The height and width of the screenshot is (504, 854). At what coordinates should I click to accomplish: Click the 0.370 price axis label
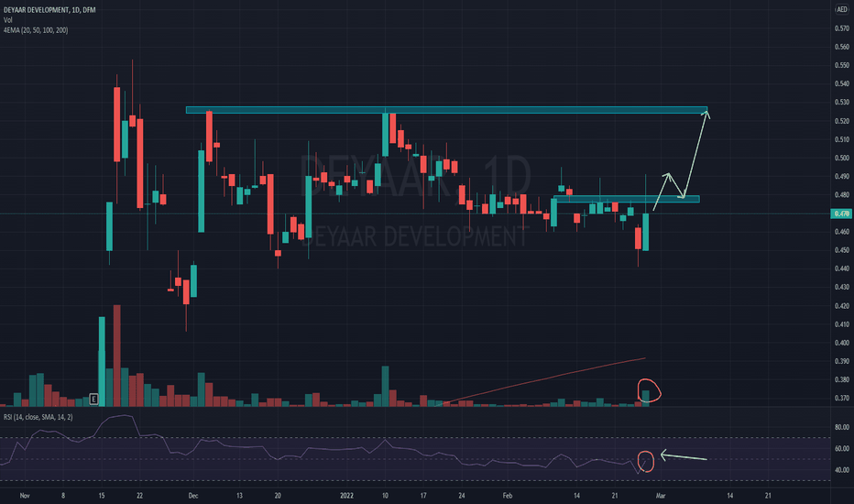pyautogui.click(x=842, y=399)
